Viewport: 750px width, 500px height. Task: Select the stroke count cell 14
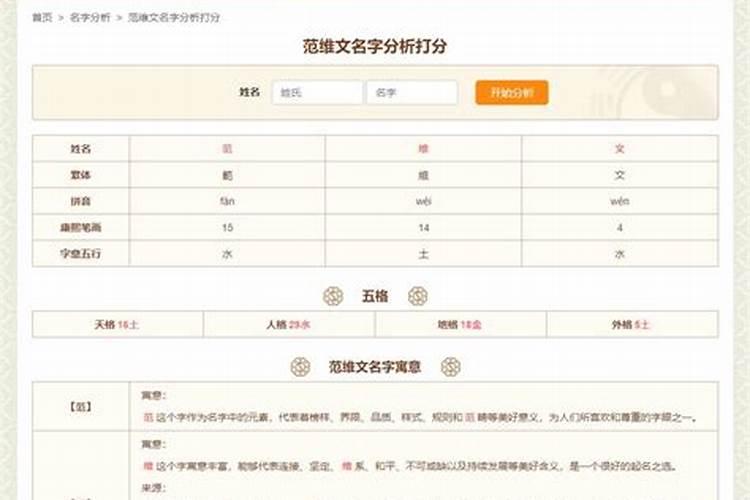point(423,227)
